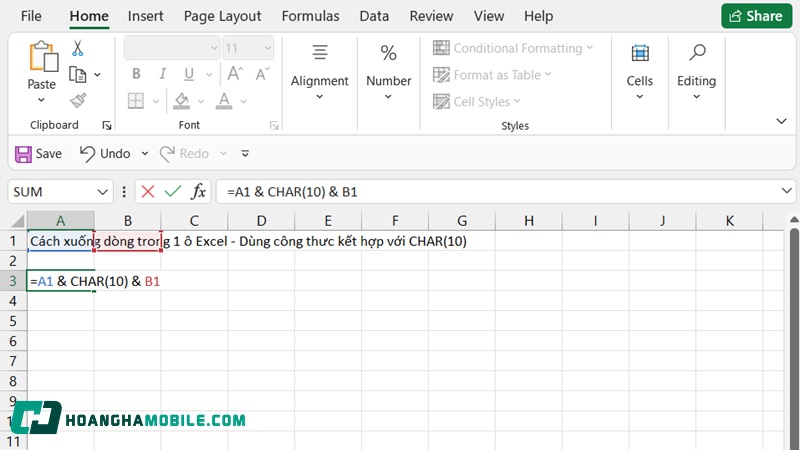Cancel formula entry with X
This screenshot has height=450, width=800.
148,192
